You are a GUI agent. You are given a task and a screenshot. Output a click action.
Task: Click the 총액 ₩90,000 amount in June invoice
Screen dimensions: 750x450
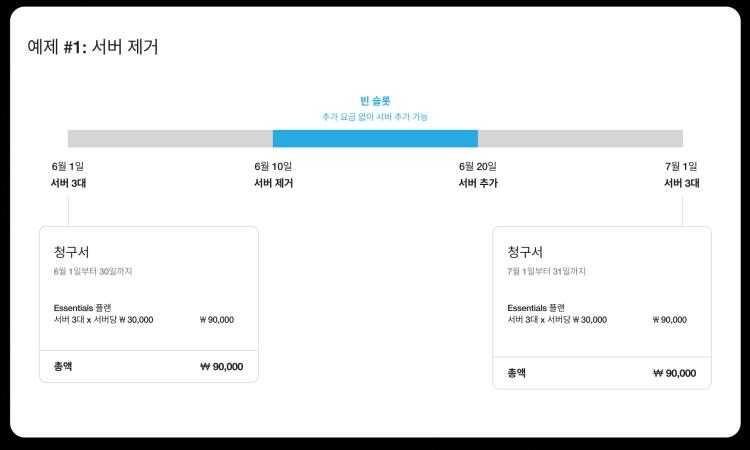[221, 367]
